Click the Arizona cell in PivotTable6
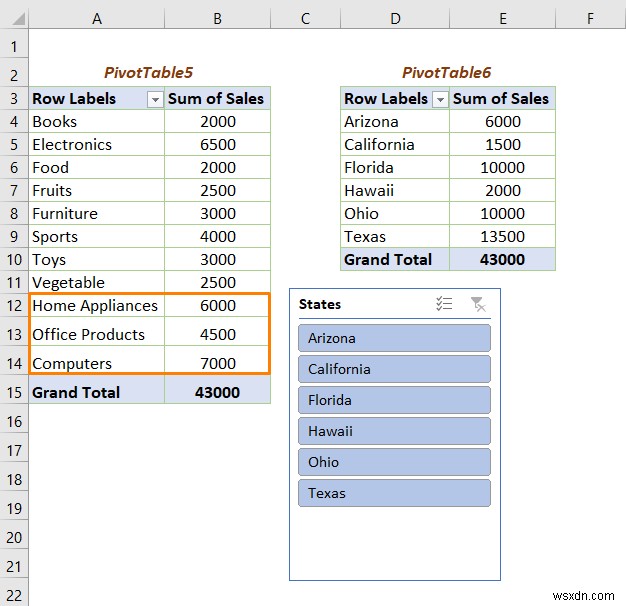The height and width of the screenshot is (606, 626). 395,121
